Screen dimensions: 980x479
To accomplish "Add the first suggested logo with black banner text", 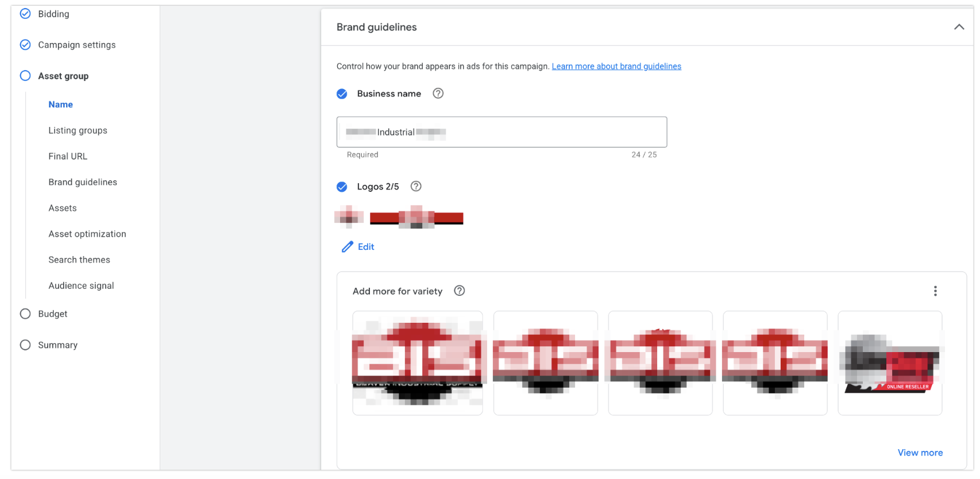I will pyautogui.click(x=418, y=363).
